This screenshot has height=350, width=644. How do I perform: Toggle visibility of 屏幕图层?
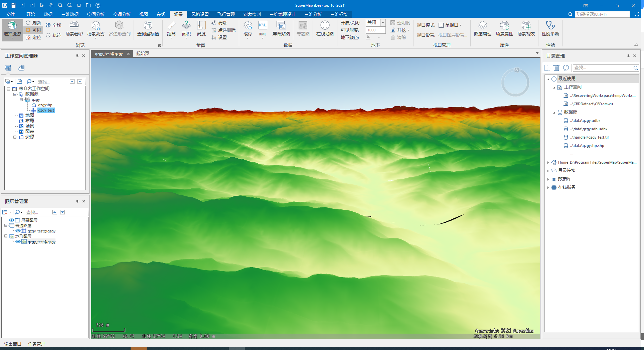tap(12, 220)
